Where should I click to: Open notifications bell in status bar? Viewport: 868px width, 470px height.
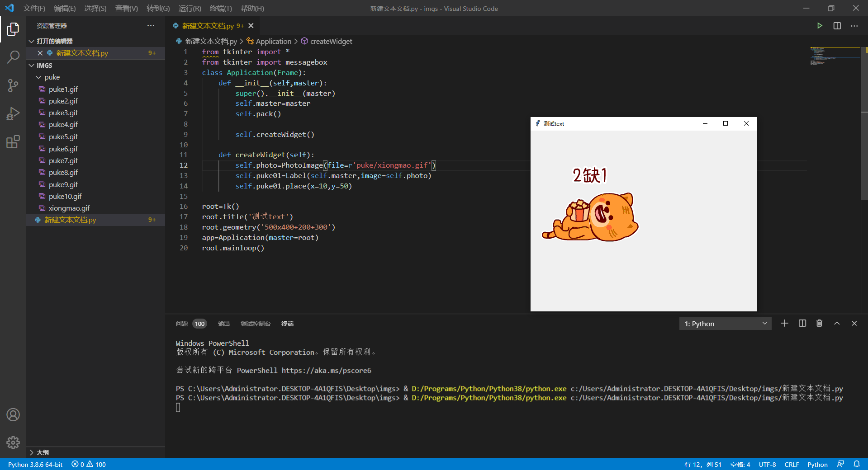tap(857, 464)
